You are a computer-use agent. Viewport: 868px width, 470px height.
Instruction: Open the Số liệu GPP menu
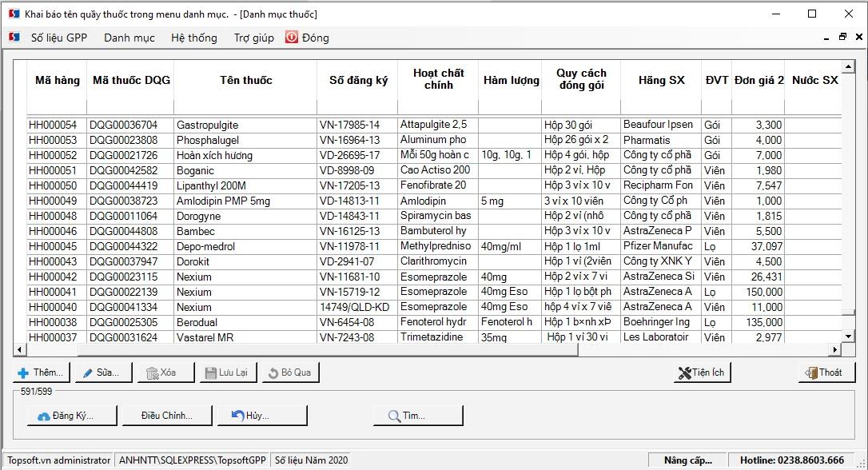click(x=58, y=38)
